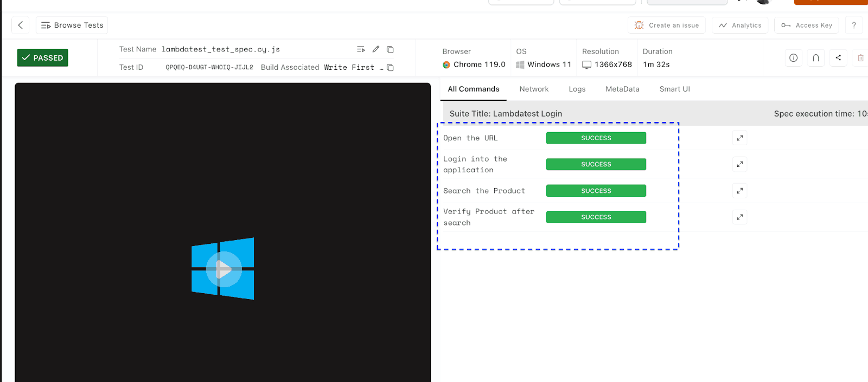Play the test recording video

coord(224,269)
